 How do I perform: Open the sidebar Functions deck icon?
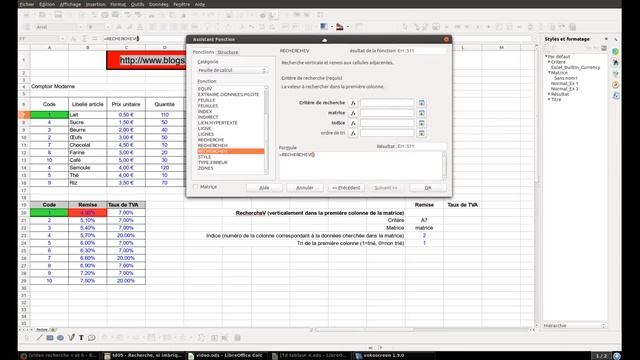616,96
